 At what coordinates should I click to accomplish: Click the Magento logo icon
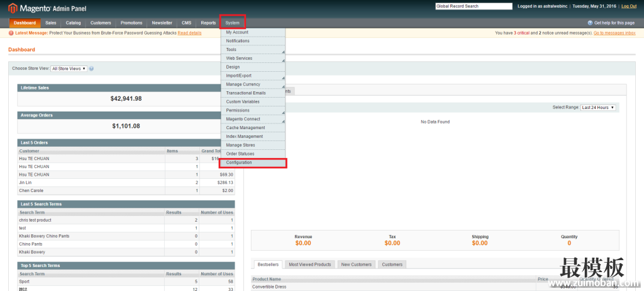pyautogui.click(x=13, y=9)
